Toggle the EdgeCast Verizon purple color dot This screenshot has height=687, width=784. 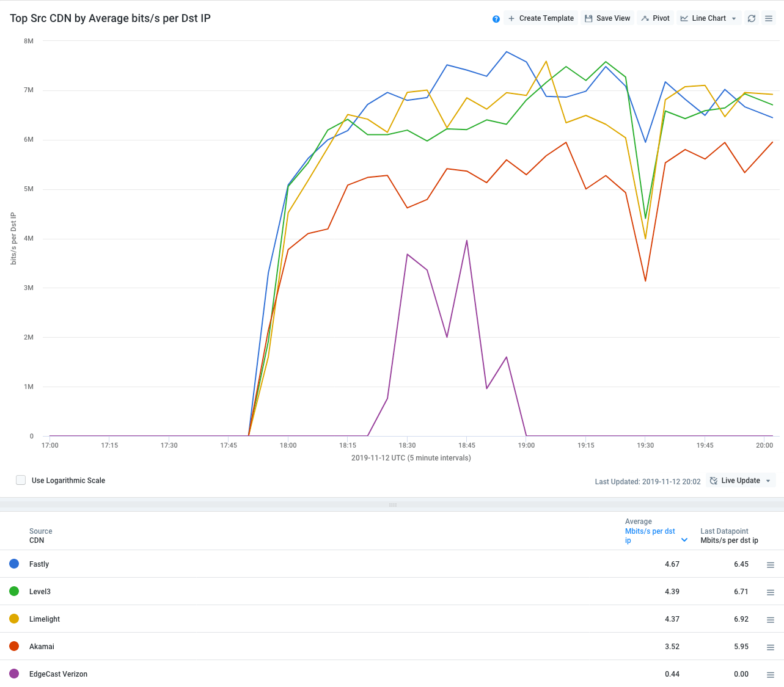tap(14, 674)
